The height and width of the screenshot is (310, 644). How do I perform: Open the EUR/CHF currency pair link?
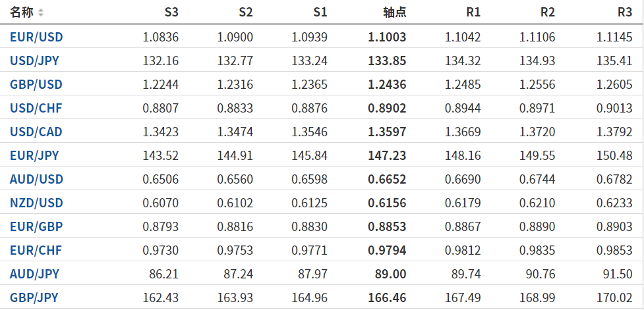[x=36, y=250]
